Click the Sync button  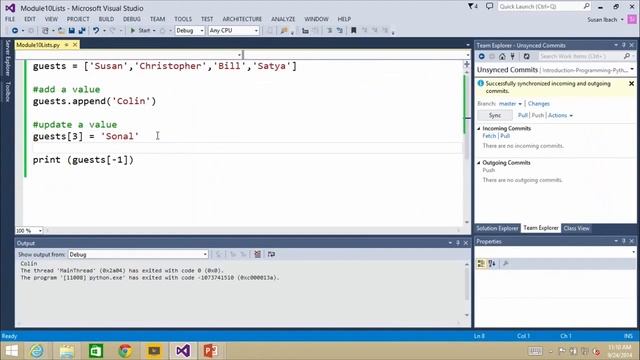(495, 116)
